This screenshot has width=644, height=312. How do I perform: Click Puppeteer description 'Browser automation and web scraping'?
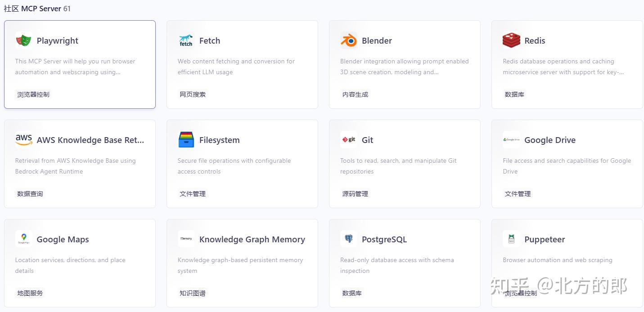tap(558, 260)
